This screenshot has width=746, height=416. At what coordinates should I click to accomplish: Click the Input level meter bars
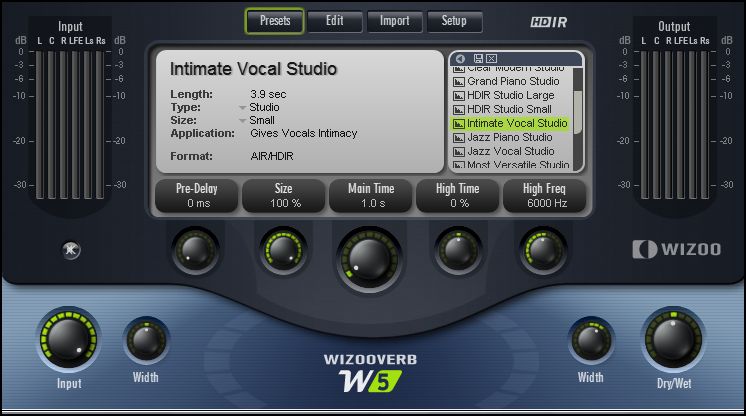(70, 125)
